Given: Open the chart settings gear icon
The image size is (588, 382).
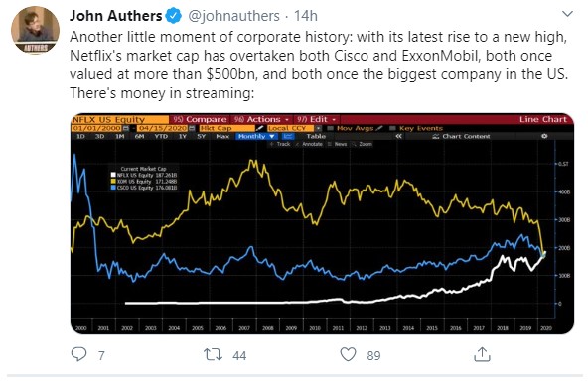Looking at the screenshot, I should 544,136.
